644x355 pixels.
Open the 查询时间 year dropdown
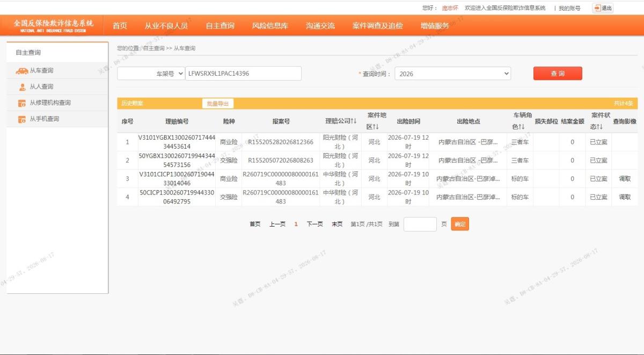click(452, 74)
